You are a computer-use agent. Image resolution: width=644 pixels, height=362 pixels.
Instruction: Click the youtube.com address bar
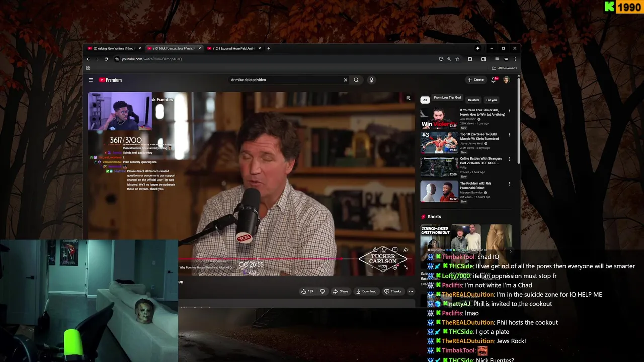(277, 59)
